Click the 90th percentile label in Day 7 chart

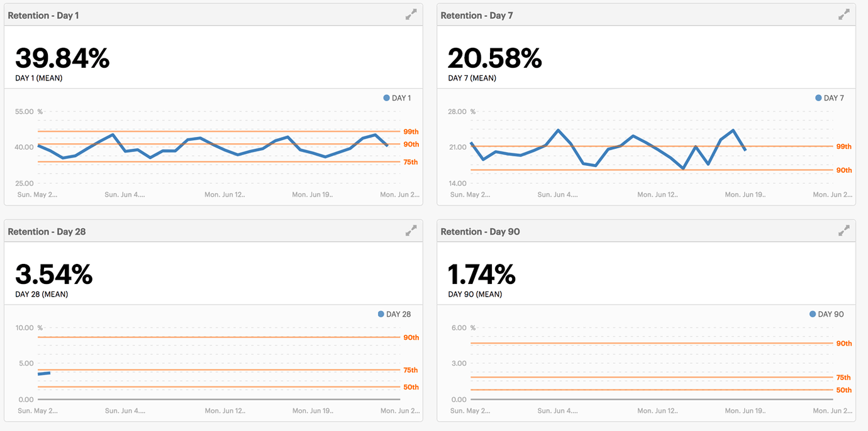[x=843, y=170]
